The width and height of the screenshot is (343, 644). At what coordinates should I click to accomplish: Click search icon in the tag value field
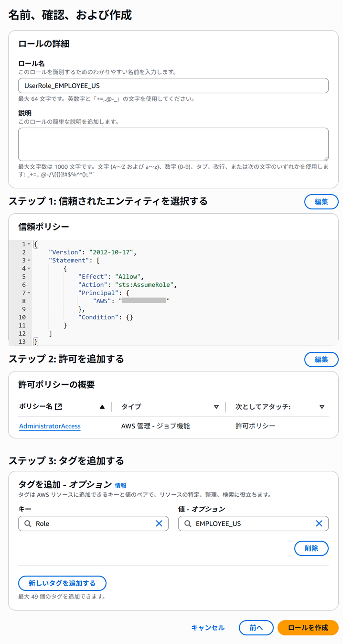pyautogui.click(x=188, y=524)
